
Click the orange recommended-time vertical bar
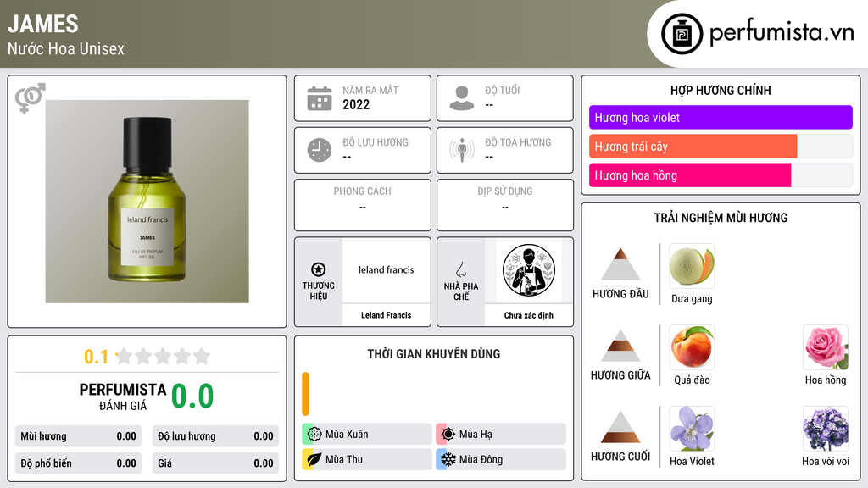click(305, 394)
